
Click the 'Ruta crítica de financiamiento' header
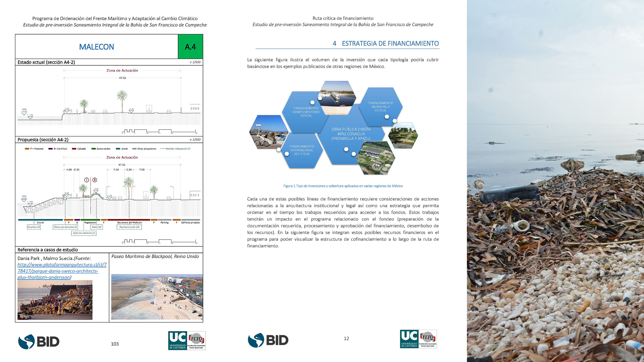tap(343, 18)
